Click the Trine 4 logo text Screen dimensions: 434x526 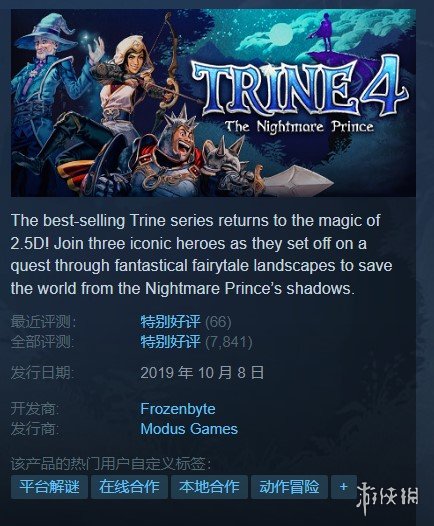pyautogui.click(x=300, y=86)
